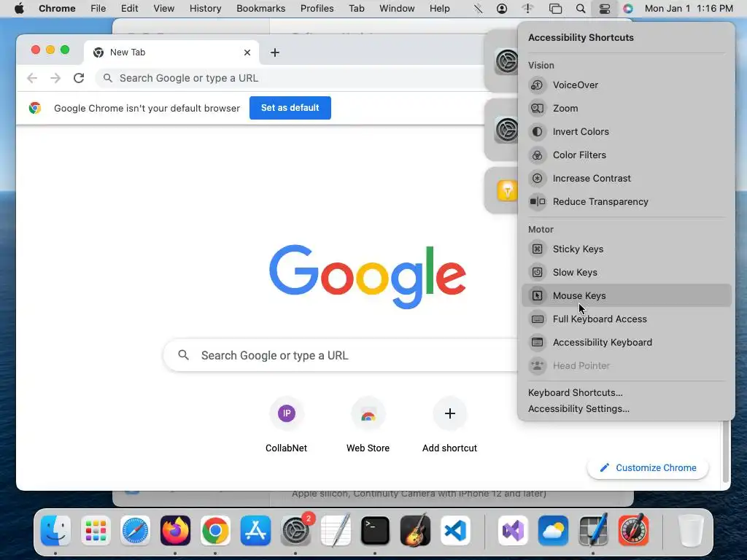Viewport: 747px width, 560px height.
Task: Open the View menu
Action: click(x=164, y=9)
